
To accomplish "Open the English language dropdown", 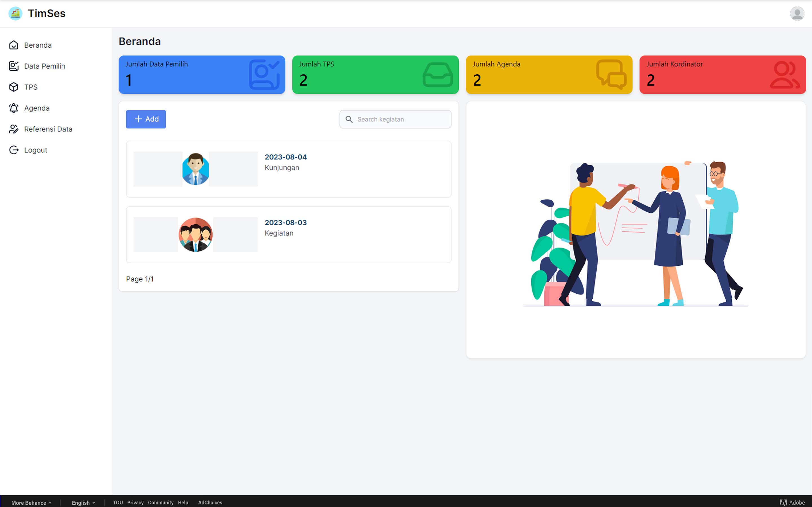I will [83, 502].
